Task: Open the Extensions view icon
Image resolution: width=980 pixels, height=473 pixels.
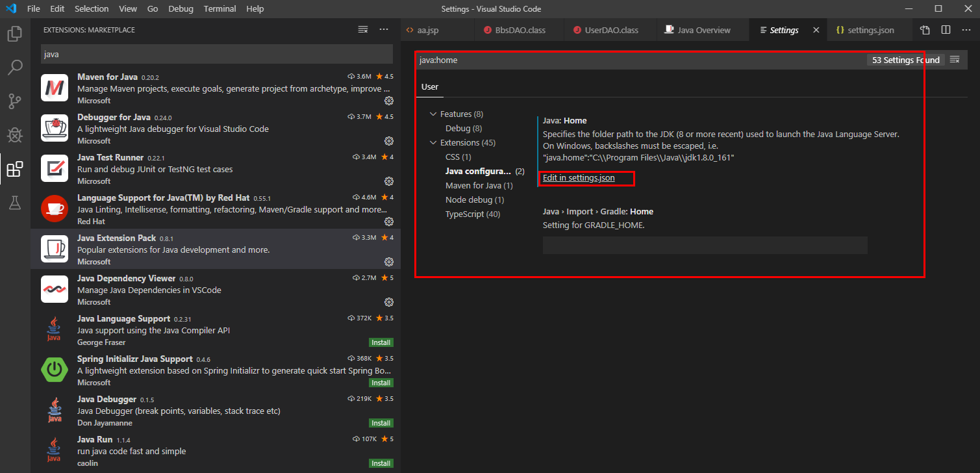Action: pos(14,170)
